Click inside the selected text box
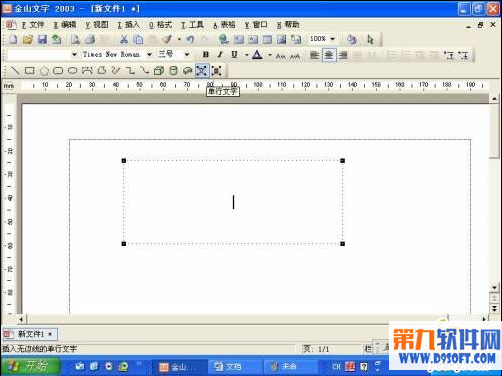502x376 pixels. 233,202
